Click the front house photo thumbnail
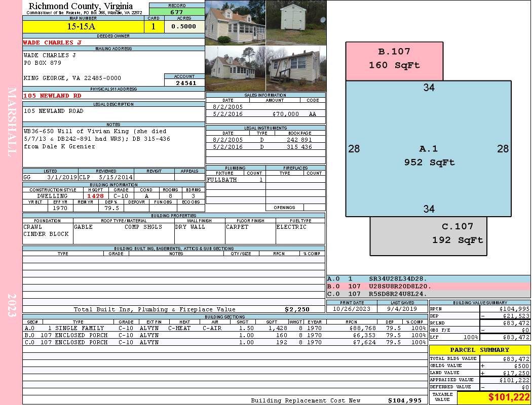 coord(236,23)
